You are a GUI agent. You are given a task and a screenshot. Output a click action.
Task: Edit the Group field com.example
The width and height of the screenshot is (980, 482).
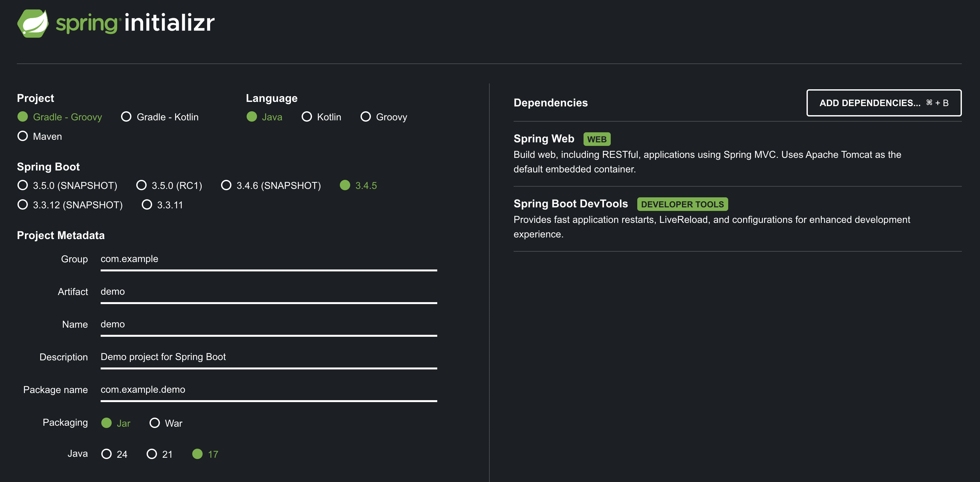[269, 259]
